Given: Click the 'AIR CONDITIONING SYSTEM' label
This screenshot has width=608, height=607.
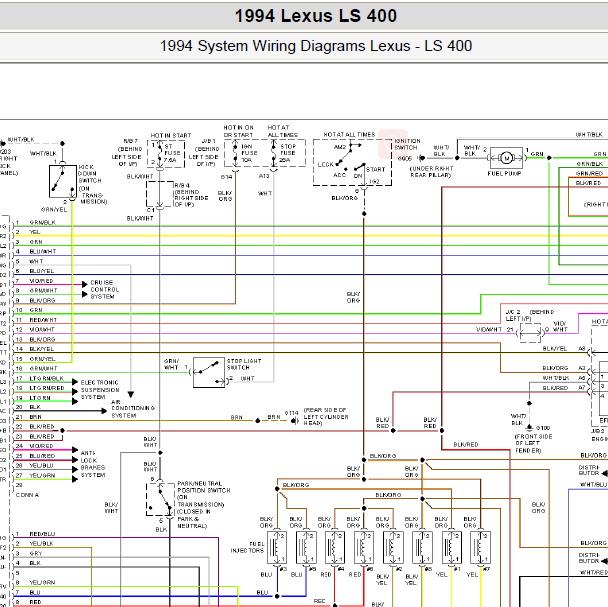Looking at the screenshot, I should point(133,408).
